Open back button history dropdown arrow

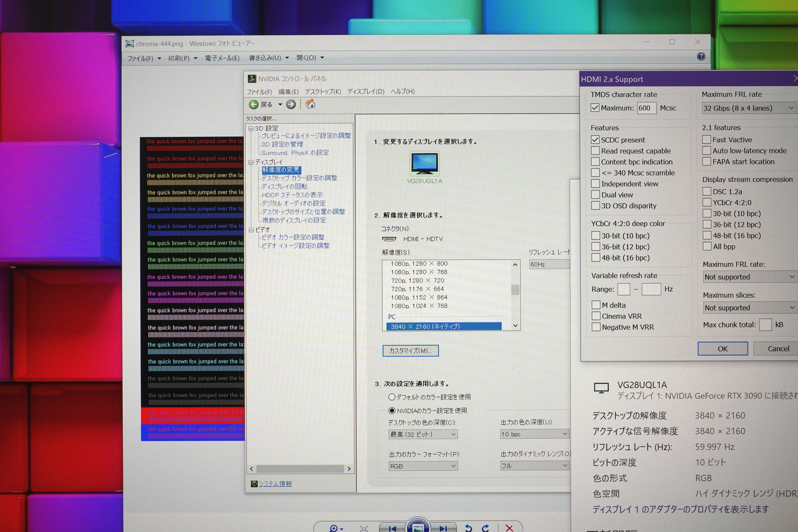click(x=280, y=105)
